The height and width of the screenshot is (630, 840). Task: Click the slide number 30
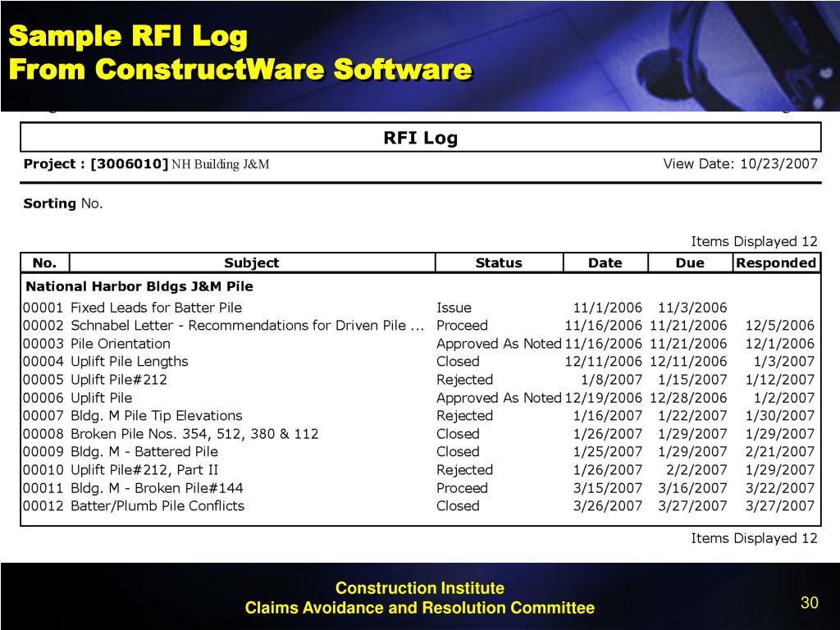pos(809,603)
